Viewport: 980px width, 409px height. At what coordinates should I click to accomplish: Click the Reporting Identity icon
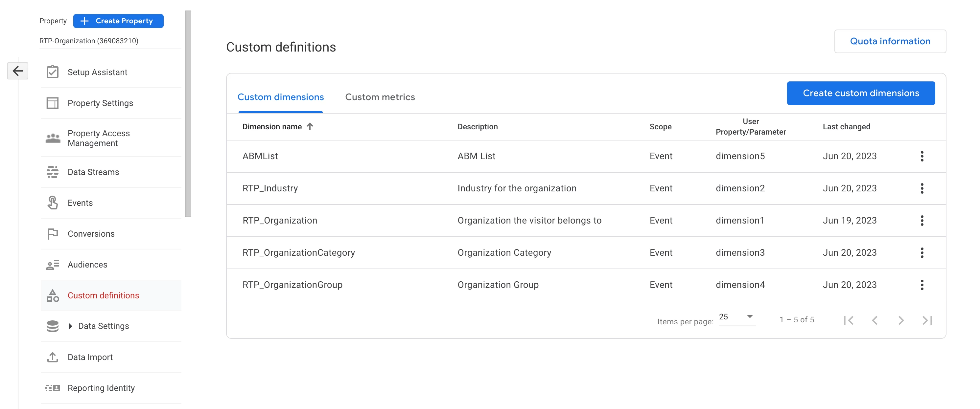[53, 388]
